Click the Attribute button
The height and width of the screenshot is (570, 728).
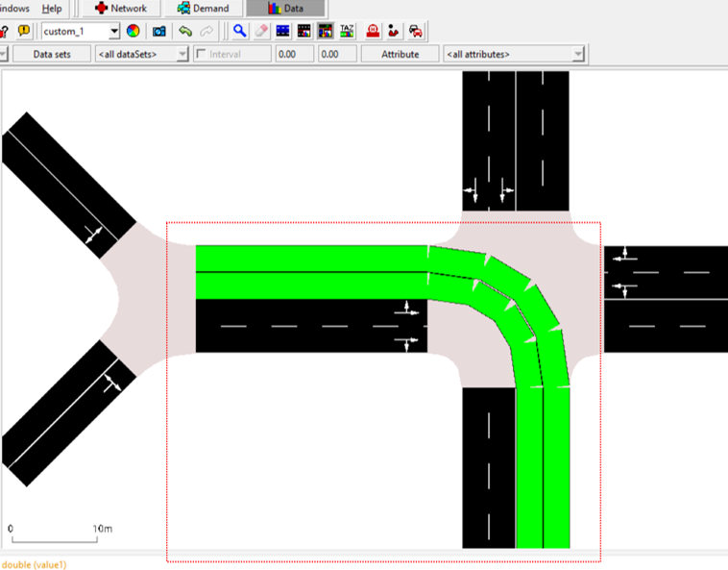point(400,55)
